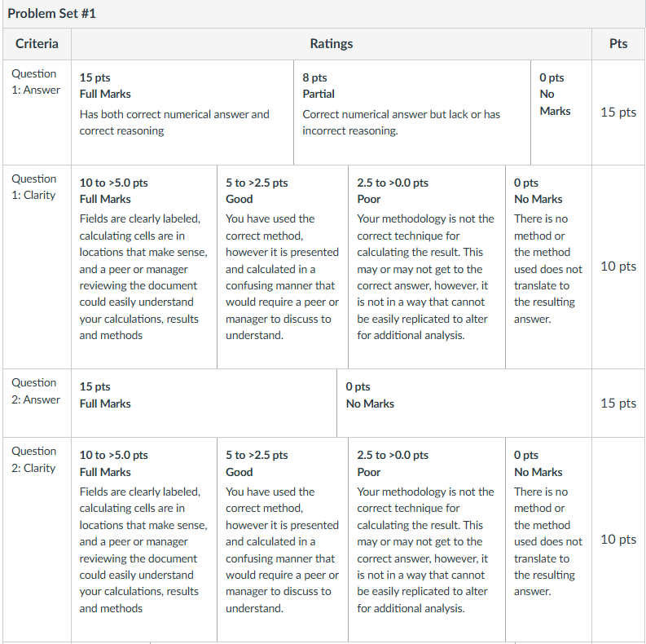This screenshot has height=644, width=646.
Task: Click the Ratings column header
Action: (332, 43)
